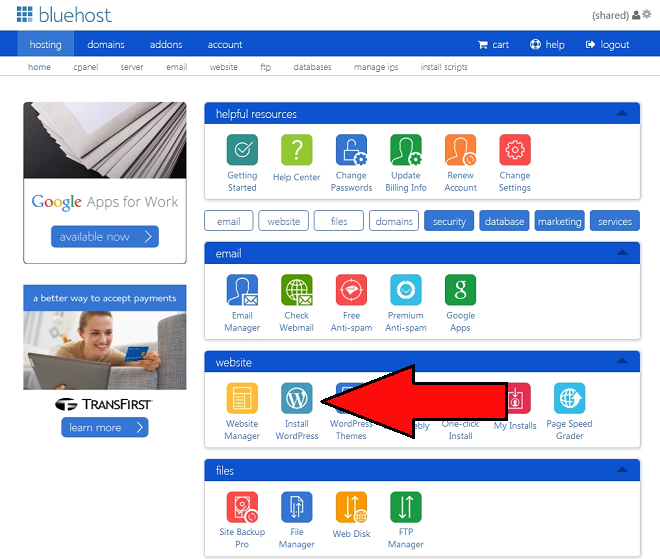Image resolution: width=660 pixels, height=559 pixels.
Task: Switch to the domains main tab
Action: [106, 44]
